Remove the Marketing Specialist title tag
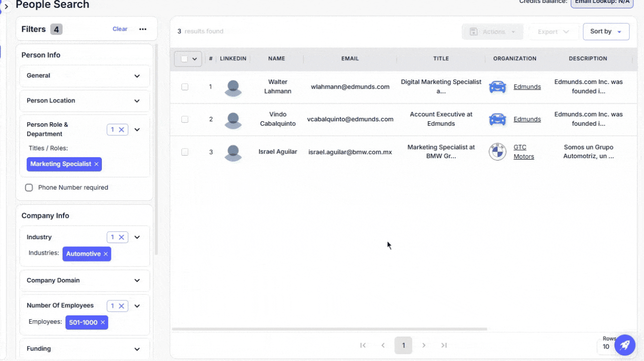 [x=97, y=164]
